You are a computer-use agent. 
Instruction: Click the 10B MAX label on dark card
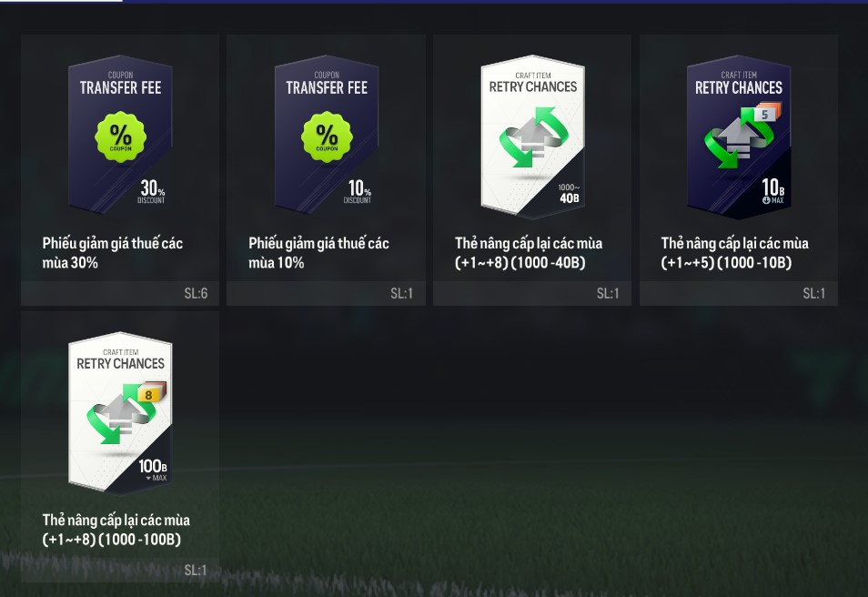pyautogui.click(x=772, y=191)
